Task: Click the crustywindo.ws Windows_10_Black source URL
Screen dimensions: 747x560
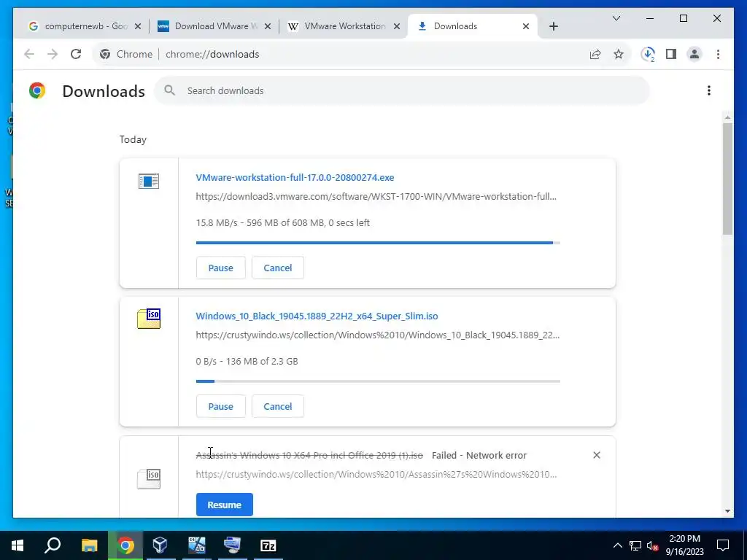Action: pyautogui.click(x=377, y=335)
